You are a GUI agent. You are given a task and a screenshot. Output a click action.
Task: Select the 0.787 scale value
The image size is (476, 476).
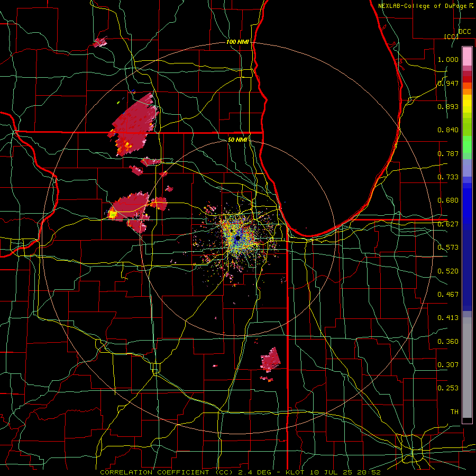click(x=448, y=153)
